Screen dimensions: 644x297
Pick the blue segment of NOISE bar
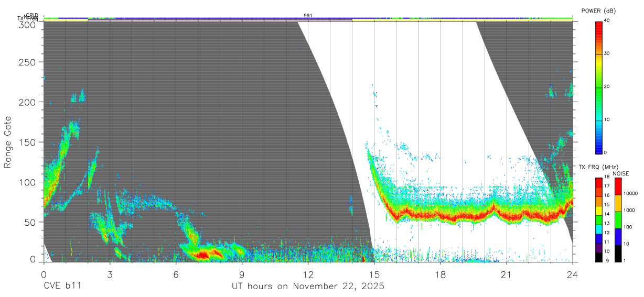point(618,236)
